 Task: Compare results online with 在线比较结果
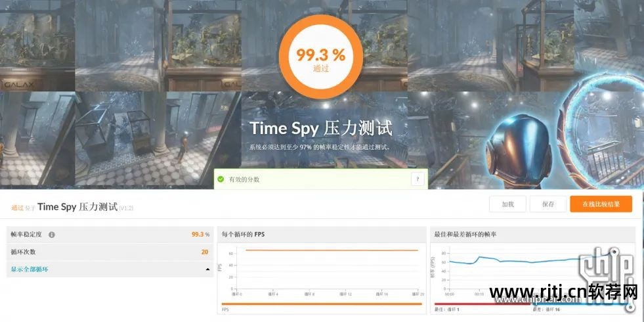(x=601, y=204)
